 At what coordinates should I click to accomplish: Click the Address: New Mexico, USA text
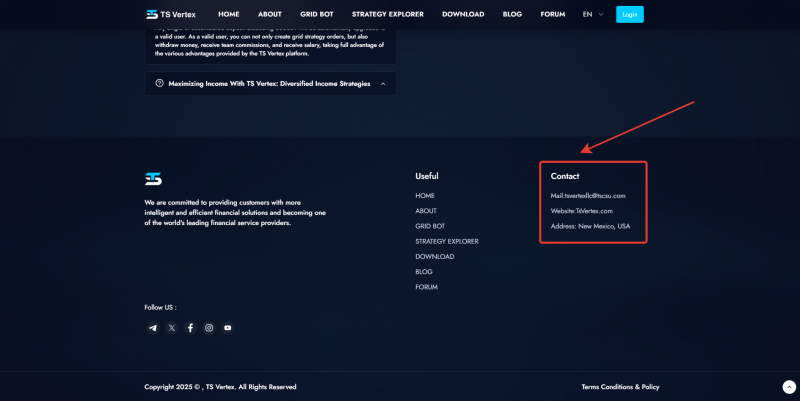point(590,226)
